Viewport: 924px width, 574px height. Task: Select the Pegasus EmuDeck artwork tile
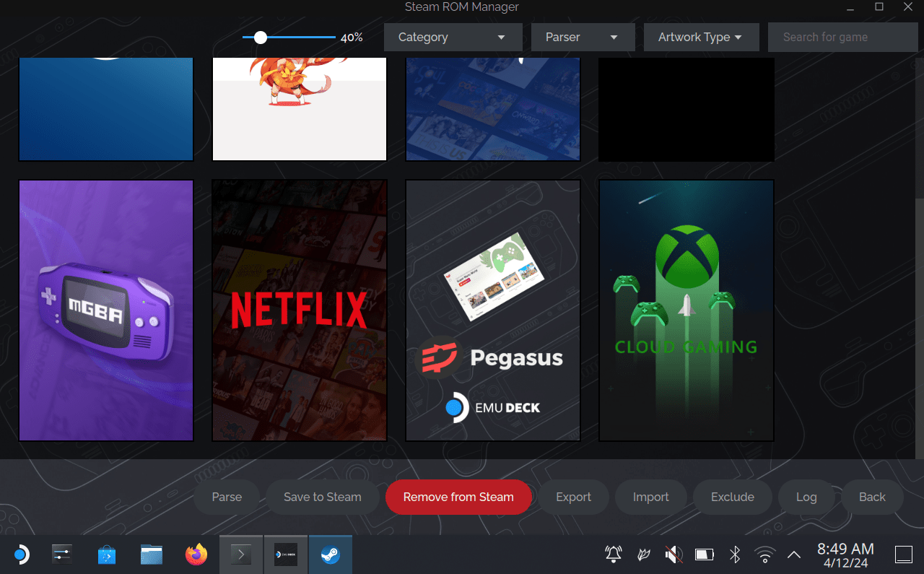[x=493, y=310]
